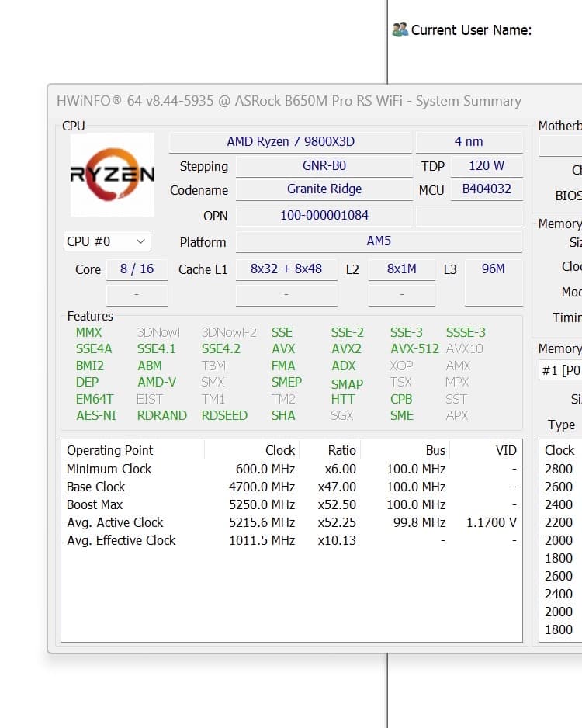Select the Avg. Active Clock row
582x728 pixels.
point(292,522)
